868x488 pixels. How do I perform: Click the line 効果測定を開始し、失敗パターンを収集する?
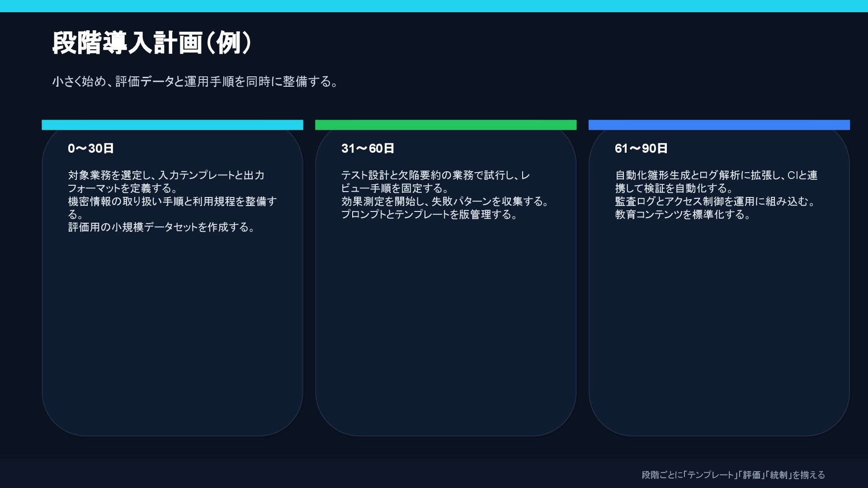444,202
